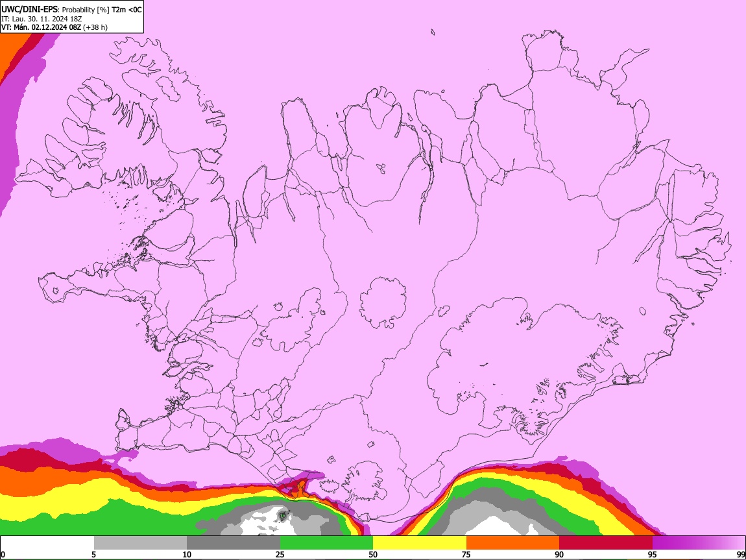
Task: Click the '(+38 h)' forecast offset text
Action: click(x=95, y=27)
